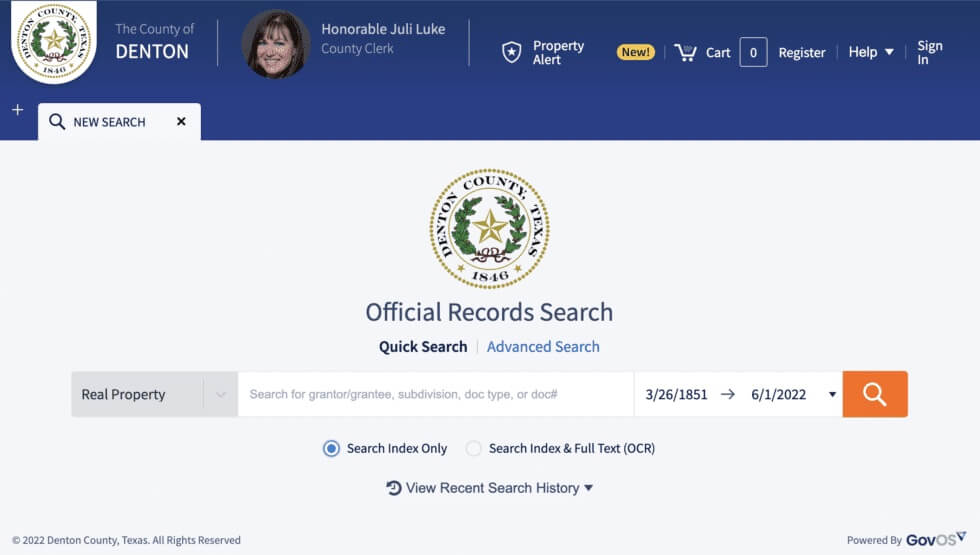Click the Sign In link

(x=929, y=52)
